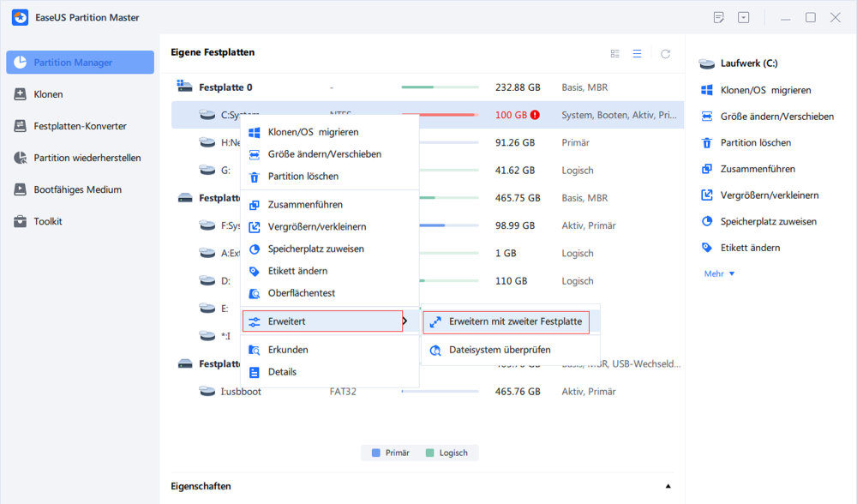The width and height of the screenshot is (857, 504).
Task: Choose Erweitern mit zweiter Festplatte
Action: coord(506,321)
